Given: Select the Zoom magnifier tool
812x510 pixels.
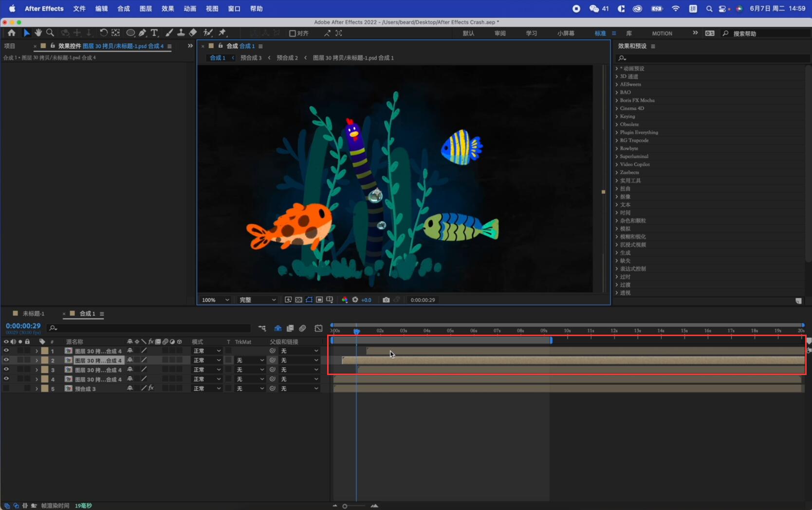Looking at the screenshot, I should pos(50,33).
